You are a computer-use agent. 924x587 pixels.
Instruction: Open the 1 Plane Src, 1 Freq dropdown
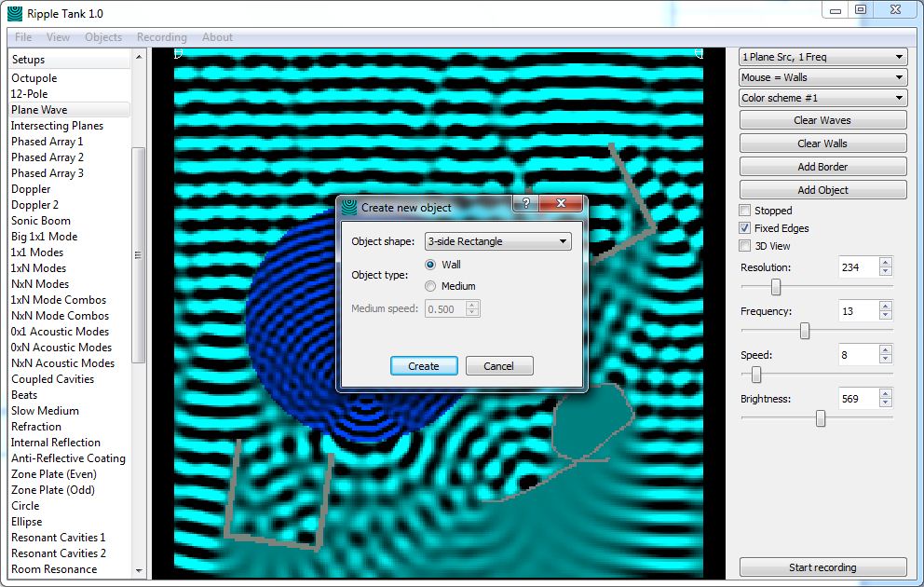tap(822, 57)
